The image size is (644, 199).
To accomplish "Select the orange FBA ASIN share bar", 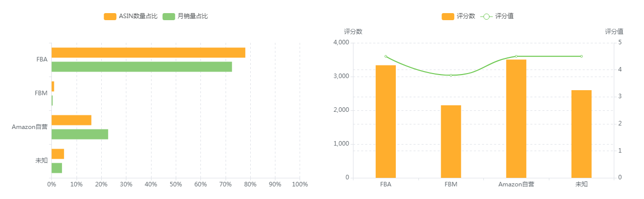I will click(x=149, y=52).
